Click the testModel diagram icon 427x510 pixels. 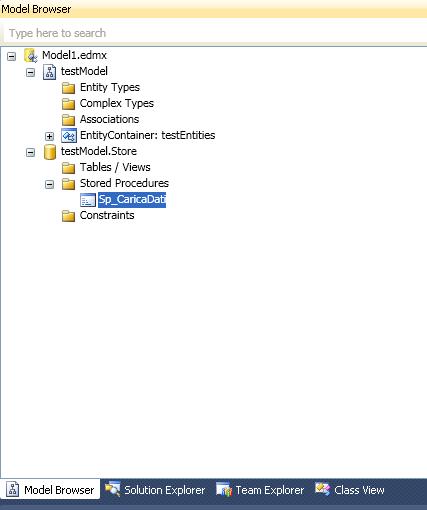click(49, 72)
